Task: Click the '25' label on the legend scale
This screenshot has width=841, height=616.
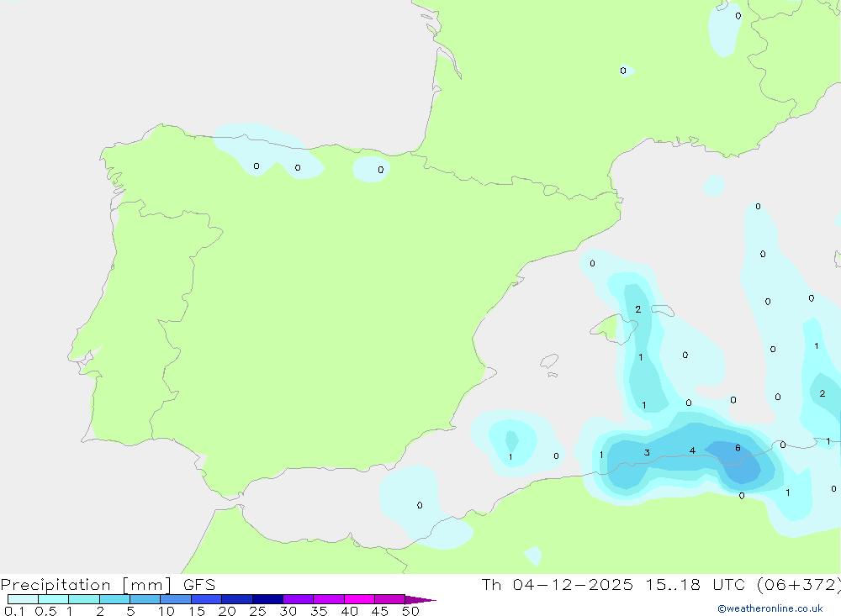Action: click(x=257, y=611)
